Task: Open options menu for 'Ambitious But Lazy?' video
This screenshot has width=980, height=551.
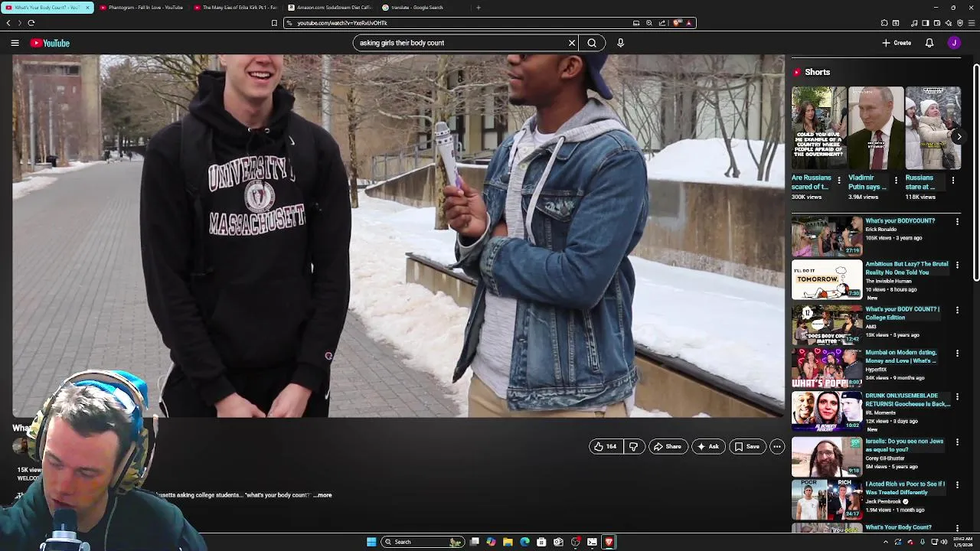Action: tap(957, 265)
